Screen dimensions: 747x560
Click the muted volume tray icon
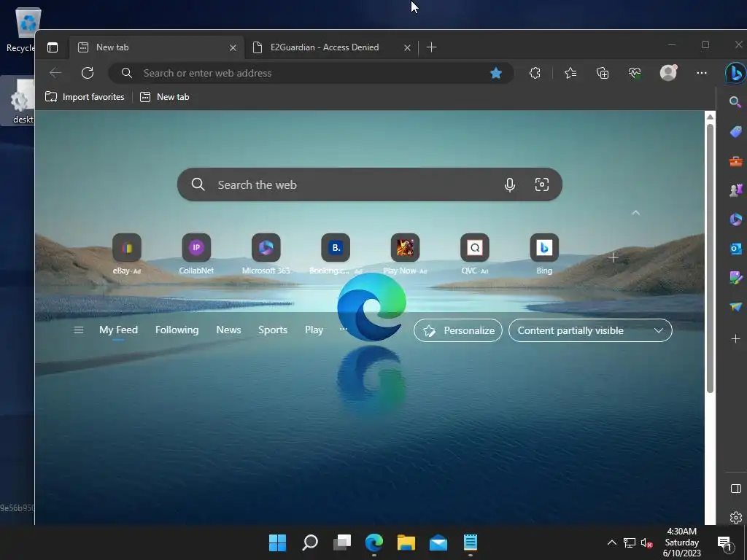(x=646, y=542)
